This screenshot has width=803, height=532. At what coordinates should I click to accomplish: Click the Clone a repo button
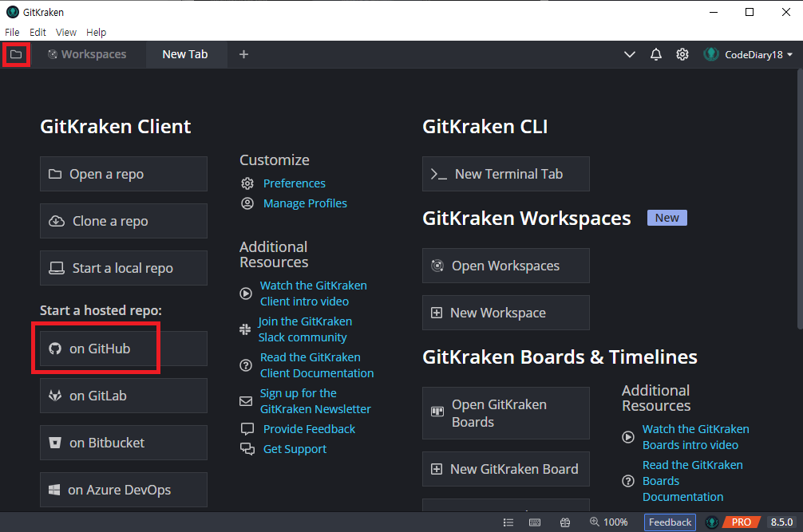point(124,221)
